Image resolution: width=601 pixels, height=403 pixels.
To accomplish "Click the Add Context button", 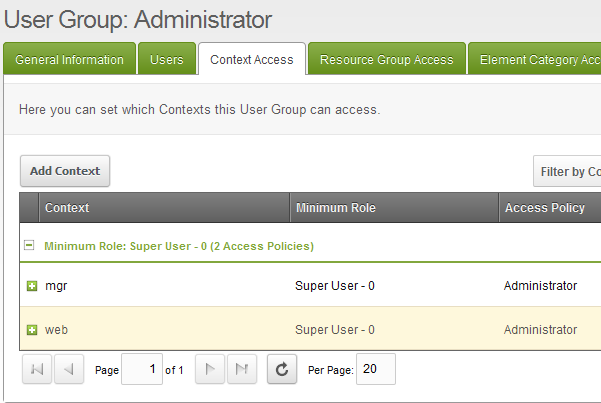I will pyautogui.click(x=65, y=171).
